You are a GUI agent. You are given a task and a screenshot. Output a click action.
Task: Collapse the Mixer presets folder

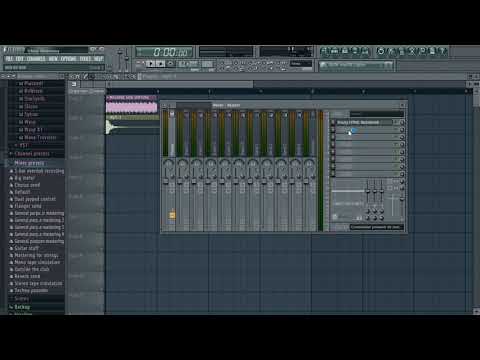pyautogui.click(x=29, y=163)
